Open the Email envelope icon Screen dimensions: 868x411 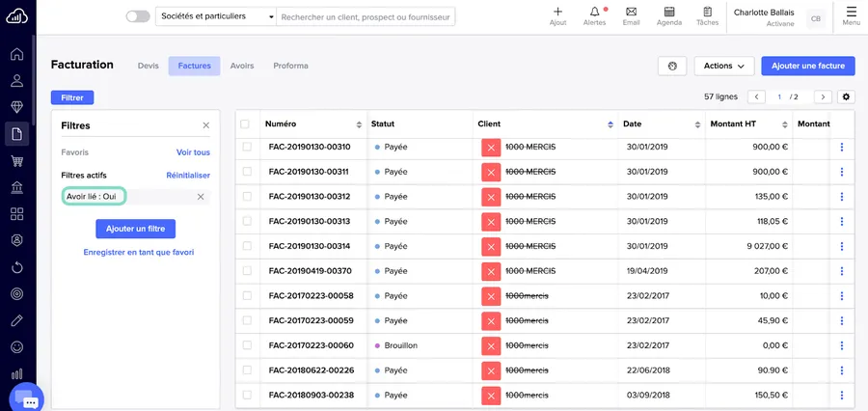click(x=631, y=13)
